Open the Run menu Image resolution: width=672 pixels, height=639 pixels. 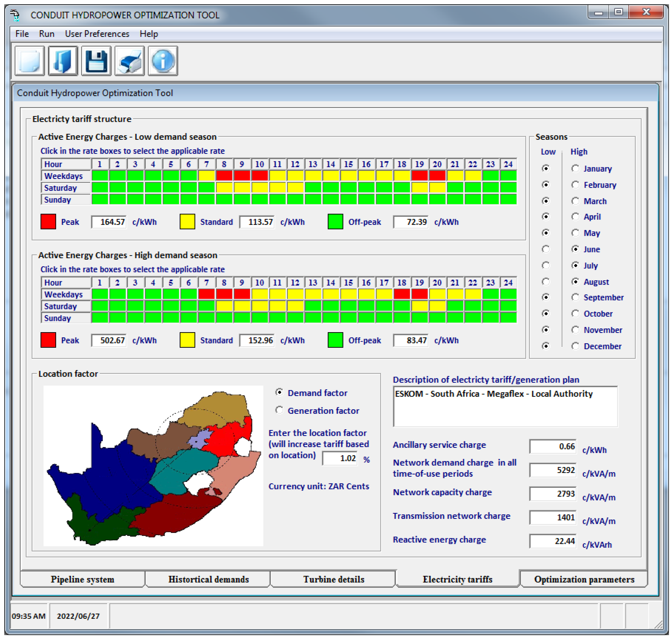[x=47, y=34]
